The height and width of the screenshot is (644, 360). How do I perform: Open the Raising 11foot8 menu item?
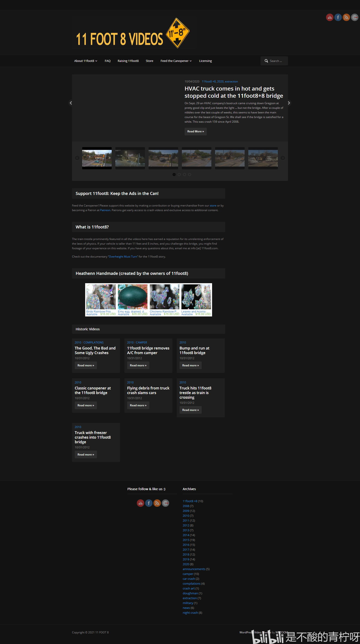128,61
